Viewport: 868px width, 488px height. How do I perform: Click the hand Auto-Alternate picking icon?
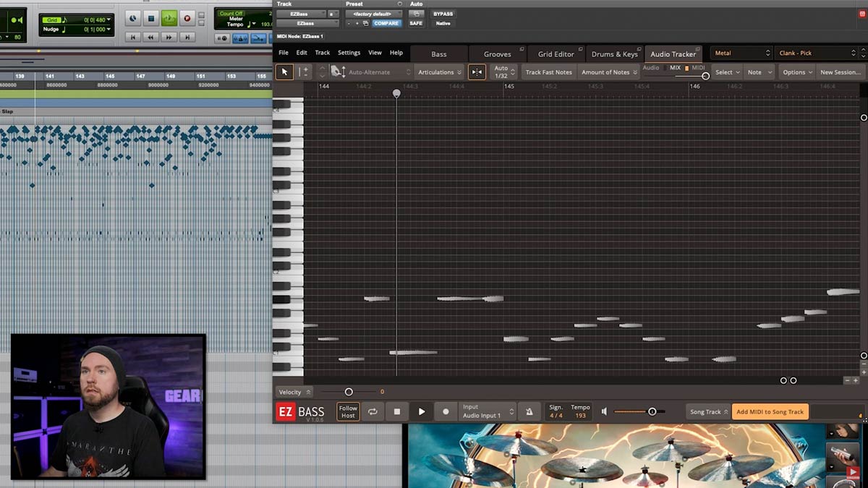click(x=338, y=72)
